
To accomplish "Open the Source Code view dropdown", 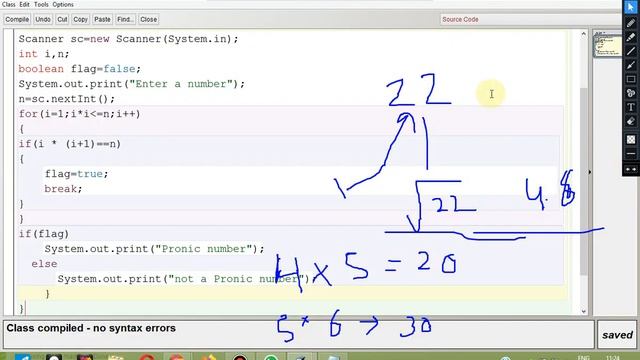I will (x=531, y=19).
